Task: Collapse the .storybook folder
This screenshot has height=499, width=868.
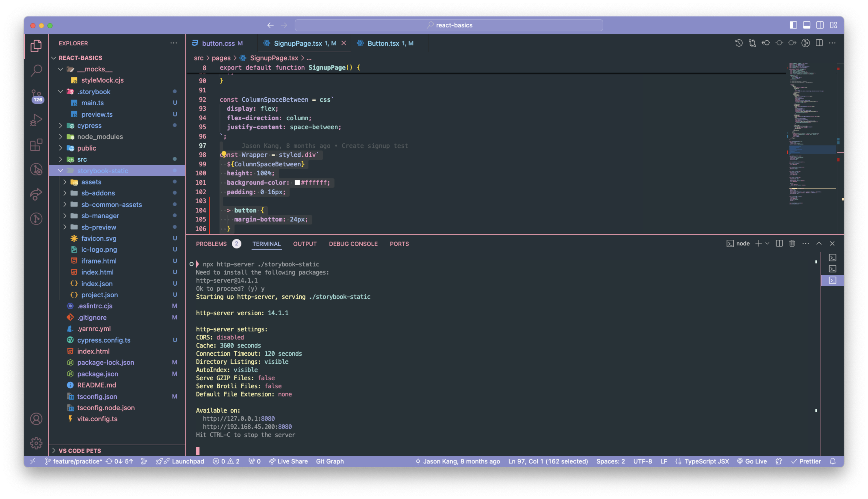Action: [61, 92]
